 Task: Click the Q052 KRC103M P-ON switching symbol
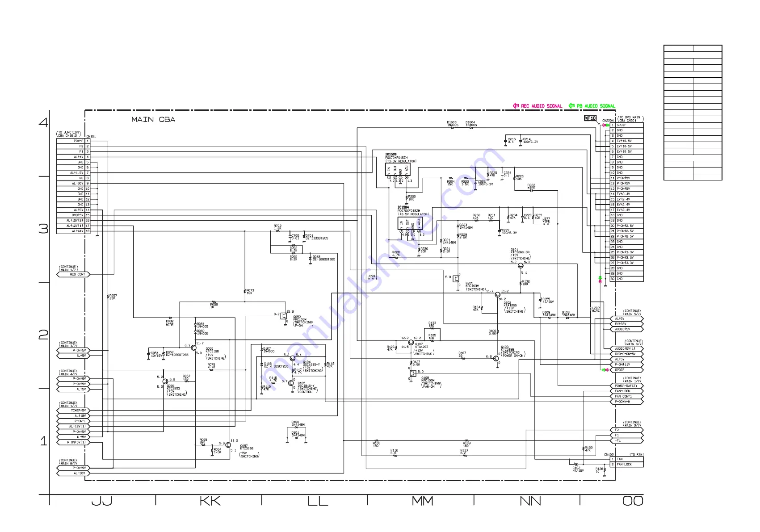click(x=283, y=315)
